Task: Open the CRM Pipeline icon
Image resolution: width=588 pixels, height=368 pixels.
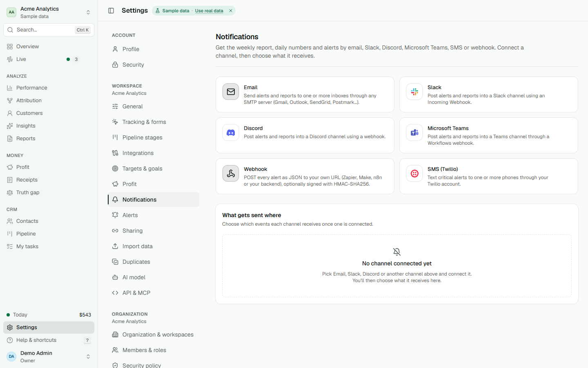Action: coord(10,234)
